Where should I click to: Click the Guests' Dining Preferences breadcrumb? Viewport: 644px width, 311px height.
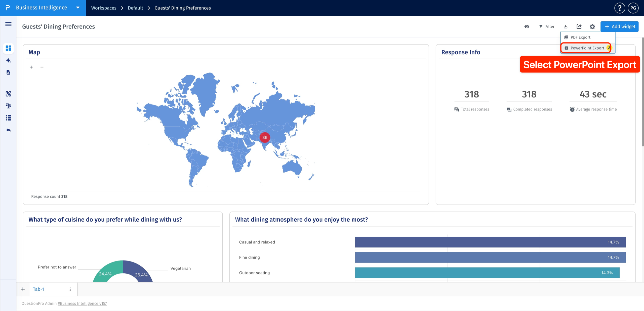(183, 8)
